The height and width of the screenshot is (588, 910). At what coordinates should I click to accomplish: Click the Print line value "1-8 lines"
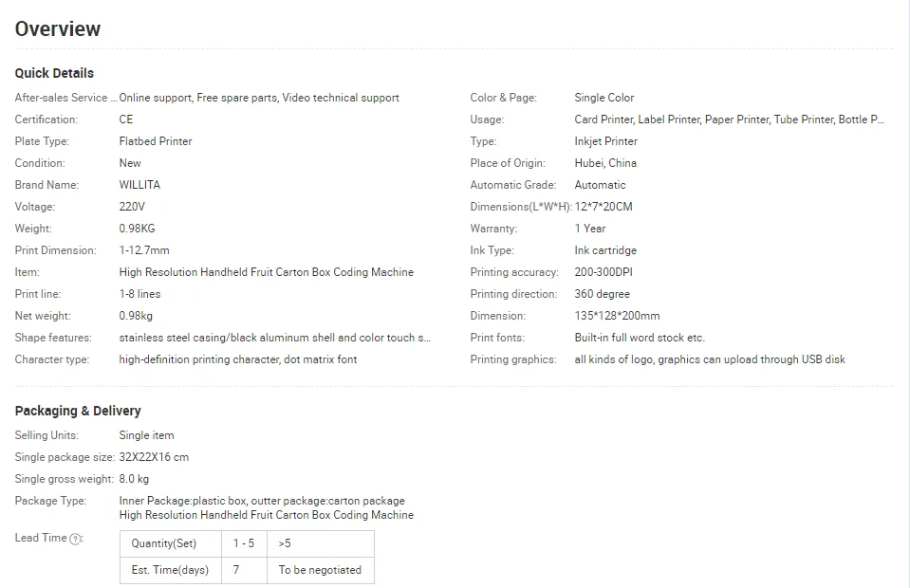tap(139, 294)
